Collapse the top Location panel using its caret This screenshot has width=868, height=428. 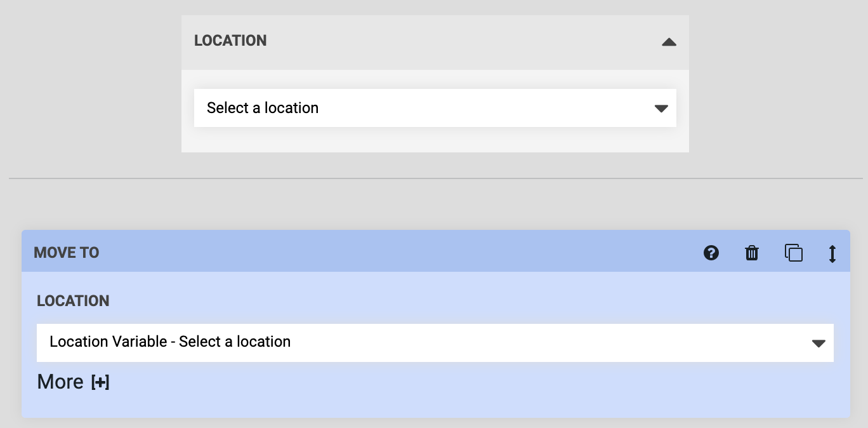[669, 43]
